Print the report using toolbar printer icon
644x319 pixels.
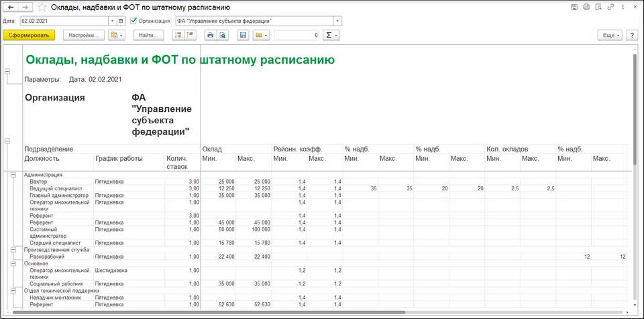click(211, 36)
